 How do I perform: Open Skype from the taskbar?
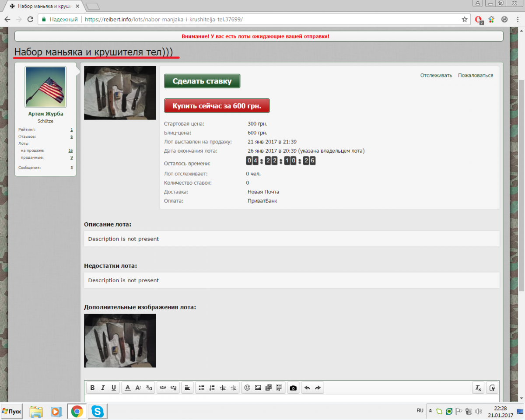click(x=97, y=411)
